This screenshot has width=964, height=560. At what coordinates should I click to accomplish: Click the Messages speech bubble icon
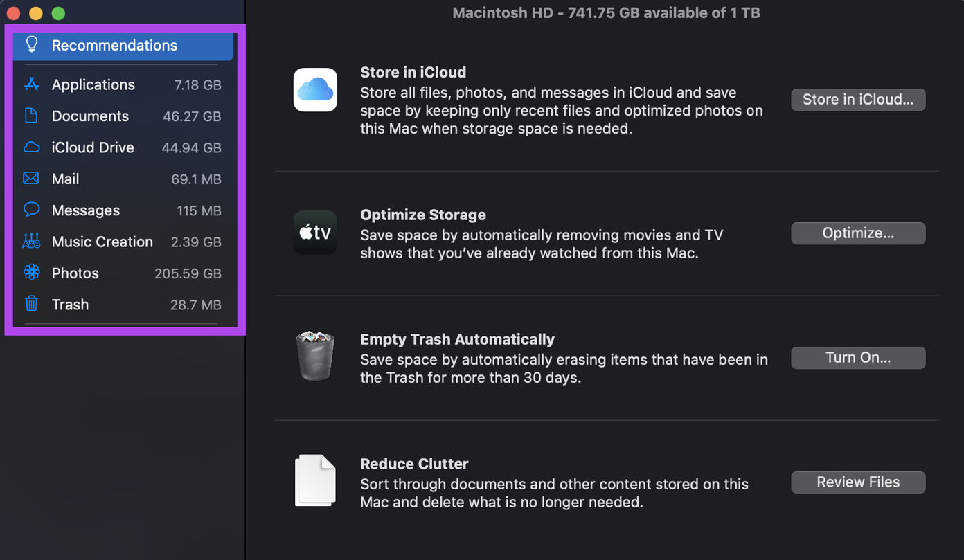(x=31, y=210)
